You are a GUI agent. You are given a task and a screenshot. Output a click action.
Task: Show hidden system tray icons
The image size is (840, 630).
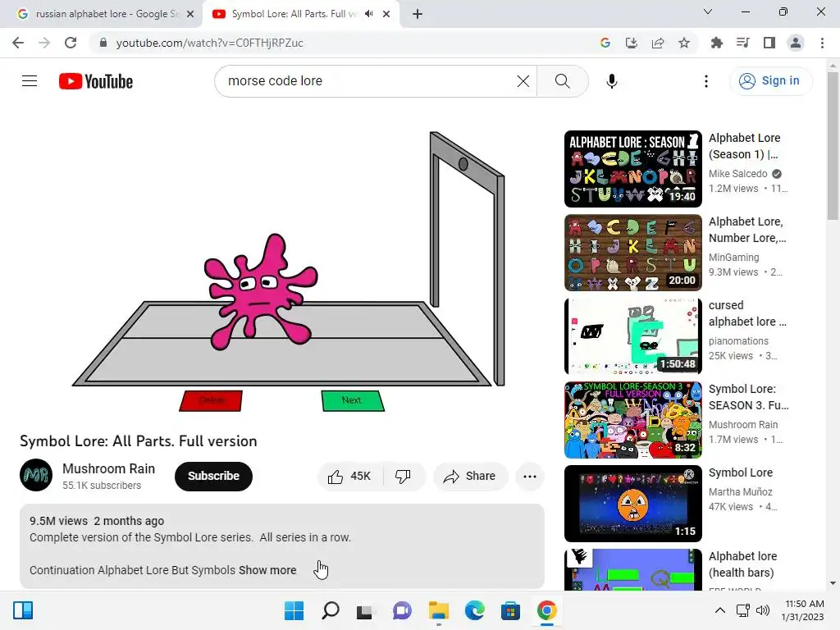tap(720, 610)
